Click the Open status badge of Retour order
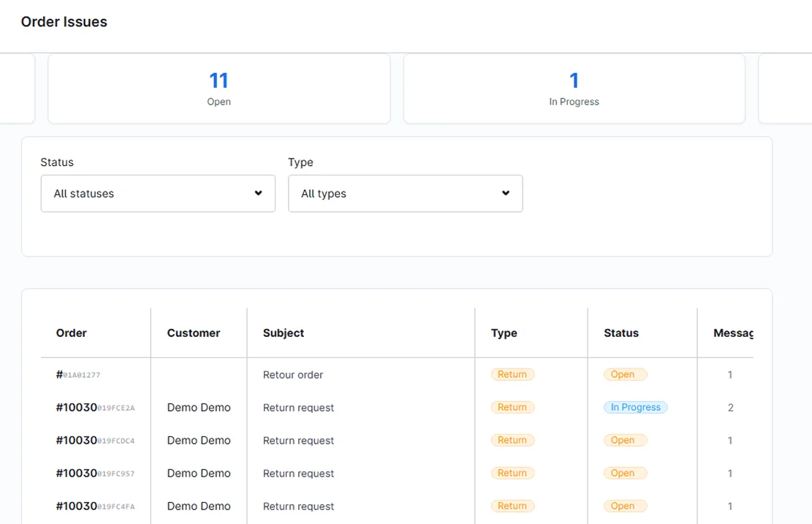 [625, 374]
